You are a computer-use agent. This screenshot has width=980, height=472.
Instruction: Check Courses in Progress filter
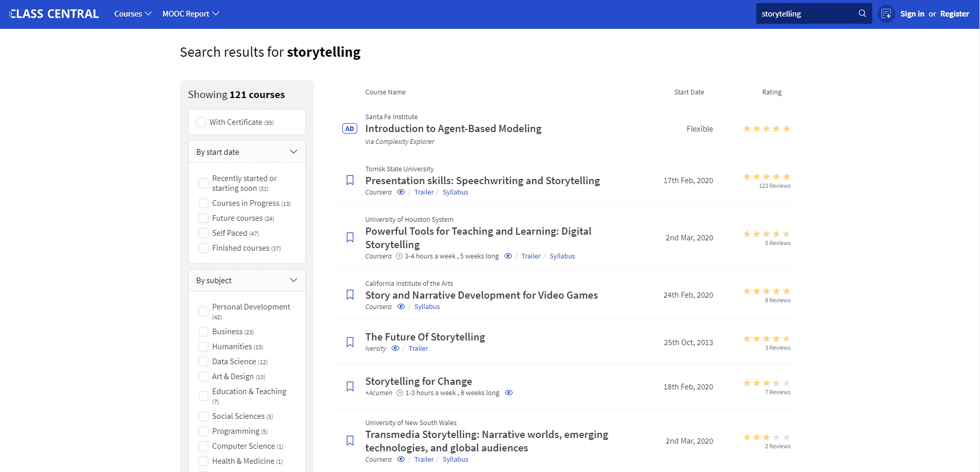click(204, 203)
